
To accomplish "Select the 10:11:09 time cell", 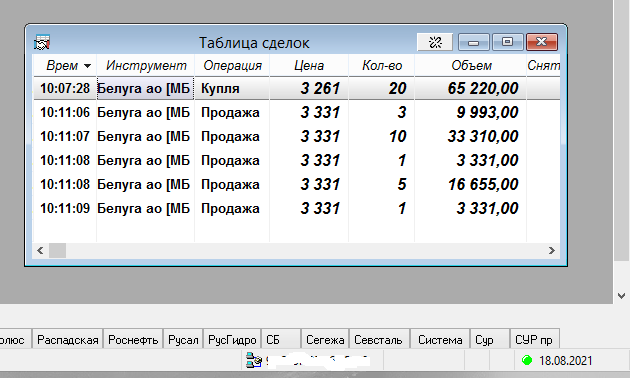I will [65, 208].
